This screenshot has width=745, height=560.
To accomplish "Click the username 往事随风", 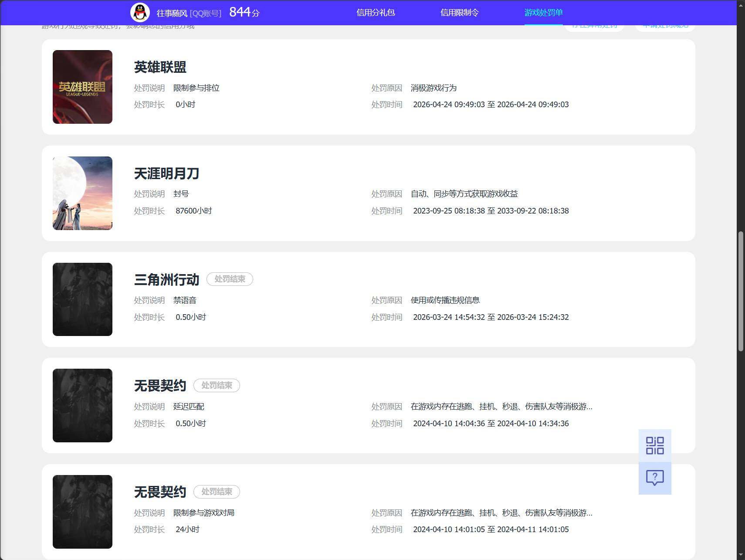I will click(x=172, y=13).
